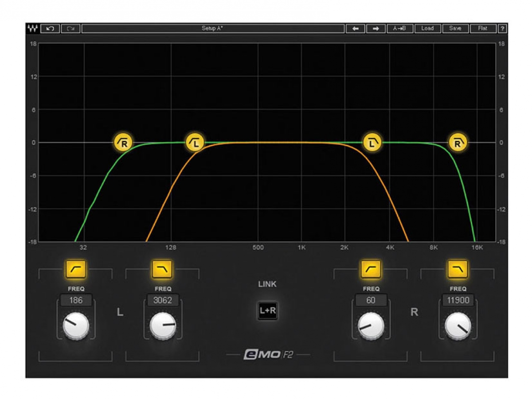The image size is (532, 399).
Task: Go to next preset with right arrow
Action: point(376,28)
